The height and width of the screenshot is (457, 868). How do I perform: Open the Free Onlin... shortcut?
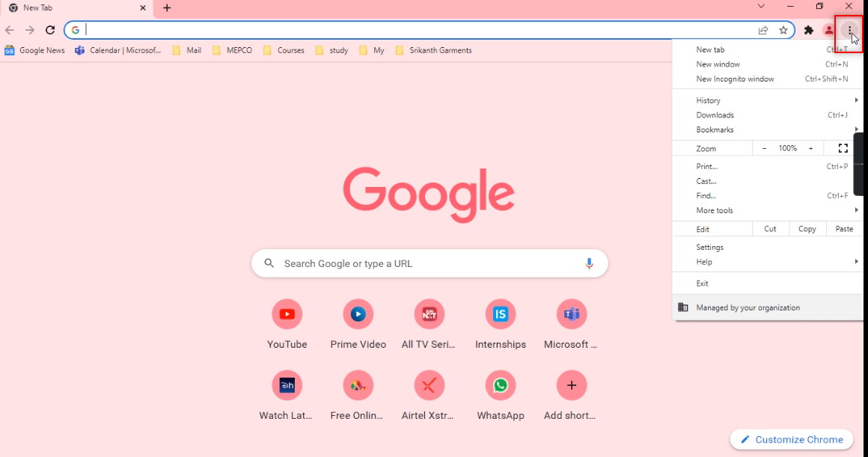coord(358,396)
